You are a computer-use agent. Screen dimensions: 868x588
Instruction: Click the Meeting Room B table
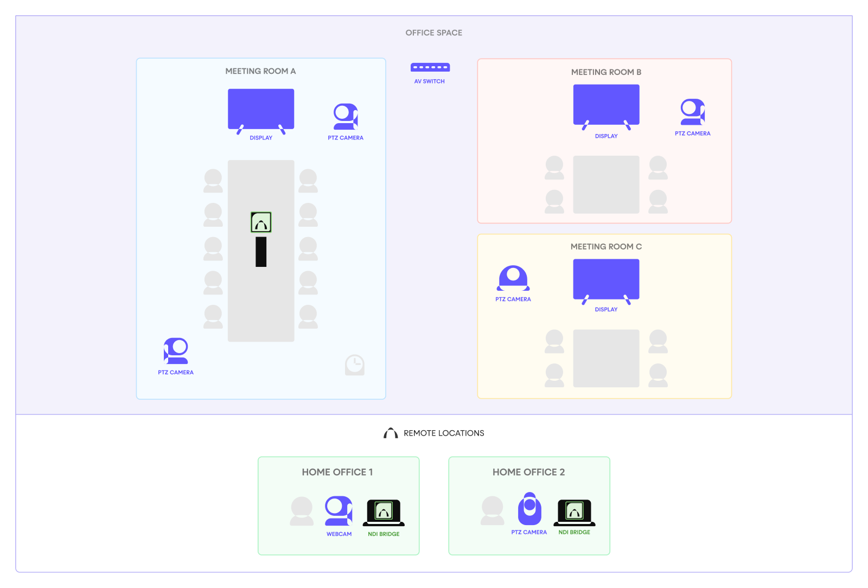(x=607, y=184)
